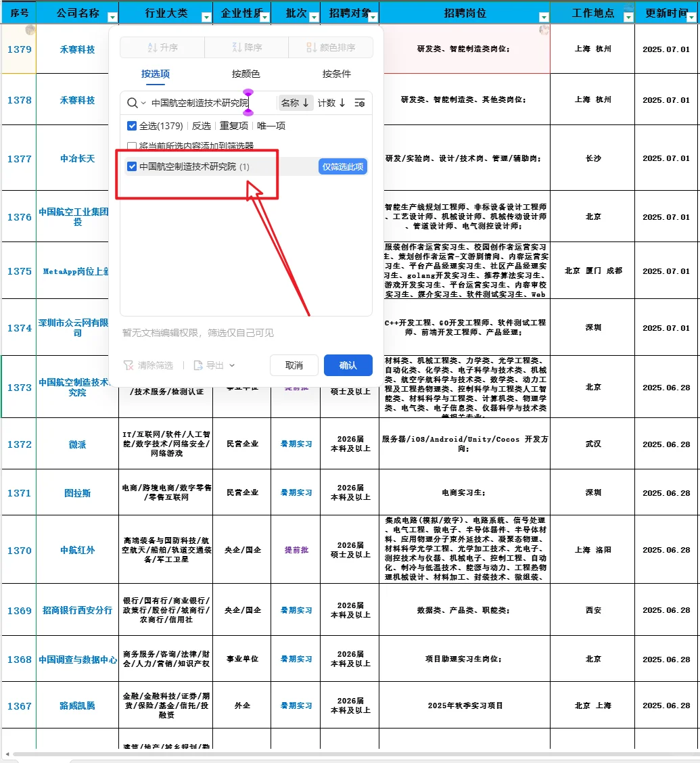Image resolution: width=700 pixels, height=763 pixels.
Task: Sort filter items by 计数
Action: 331,103
